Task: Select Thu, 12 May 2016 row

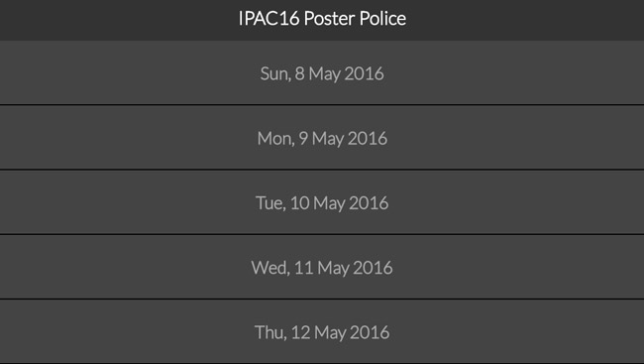Action: 322,331
